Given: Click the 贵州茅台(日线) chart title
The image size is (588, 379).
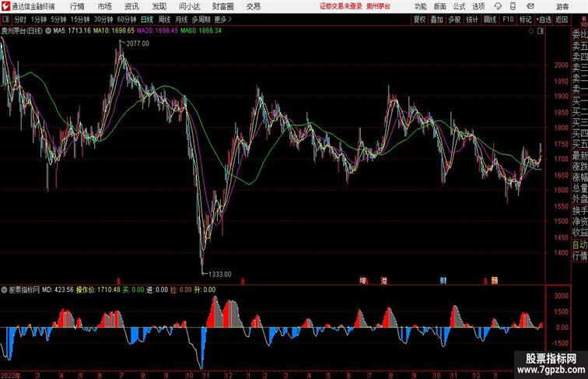Looking at the screenshot, I should click(22, 31).
